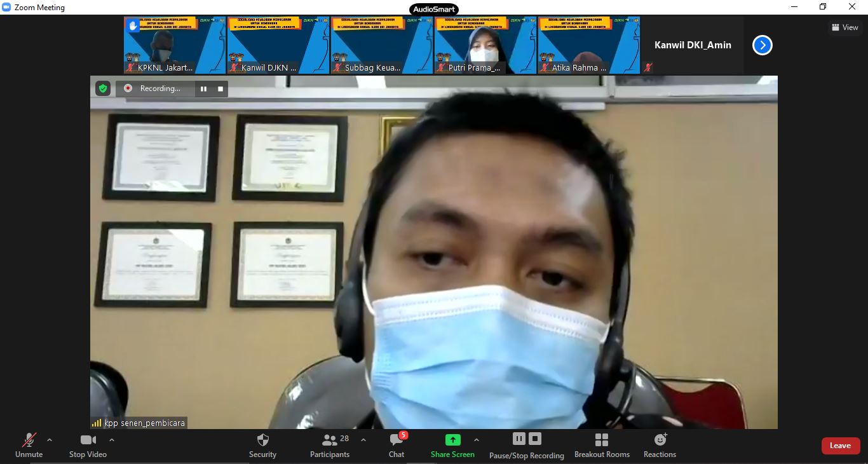Open the View layout menu
The height and width of the screenshot is (464, 868).
[845, 27]
